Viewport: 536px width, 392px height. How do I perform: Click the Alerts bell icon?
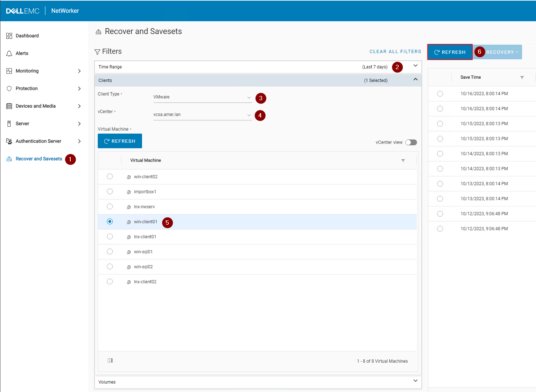click(x=9, y=53)
